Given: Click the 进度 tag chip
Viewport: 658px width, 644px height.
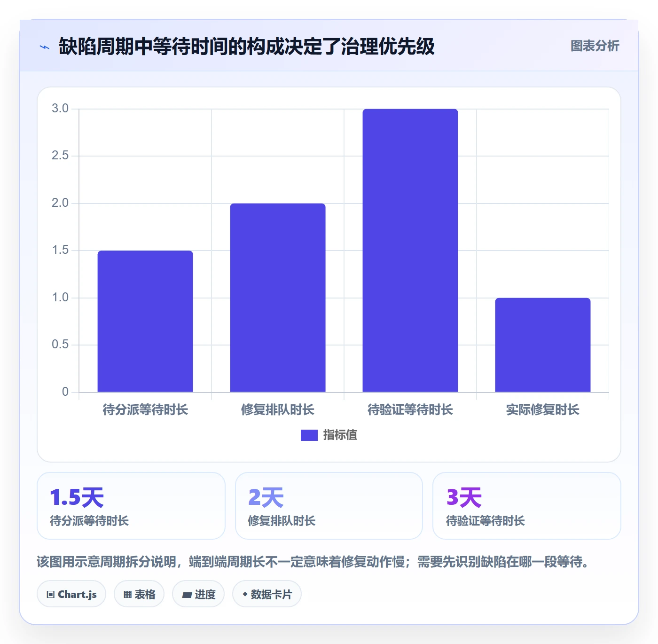Looking at the screenshot, I should [198, 594].
